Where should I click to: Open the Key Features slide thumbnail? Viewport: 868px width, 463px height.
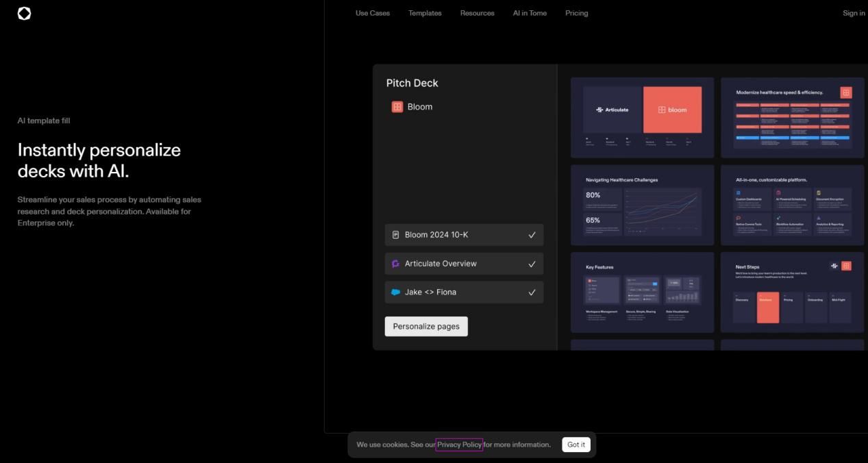pos(642,292)
